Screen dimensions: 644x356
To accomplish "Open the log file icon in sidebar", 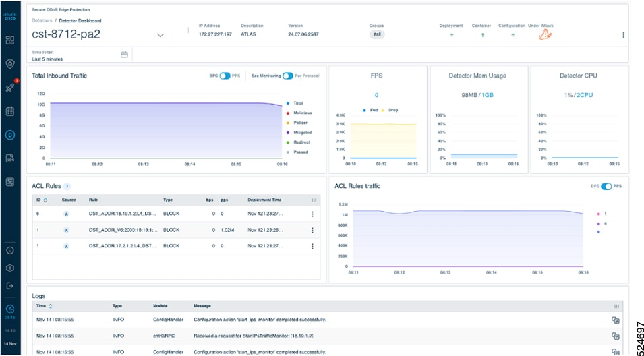I will coord(10,158).
